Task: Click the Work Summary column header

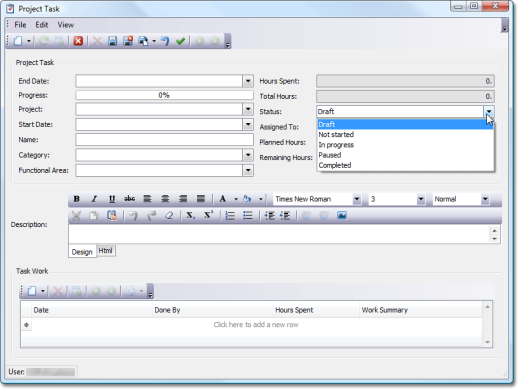Action: click(421, 310)
